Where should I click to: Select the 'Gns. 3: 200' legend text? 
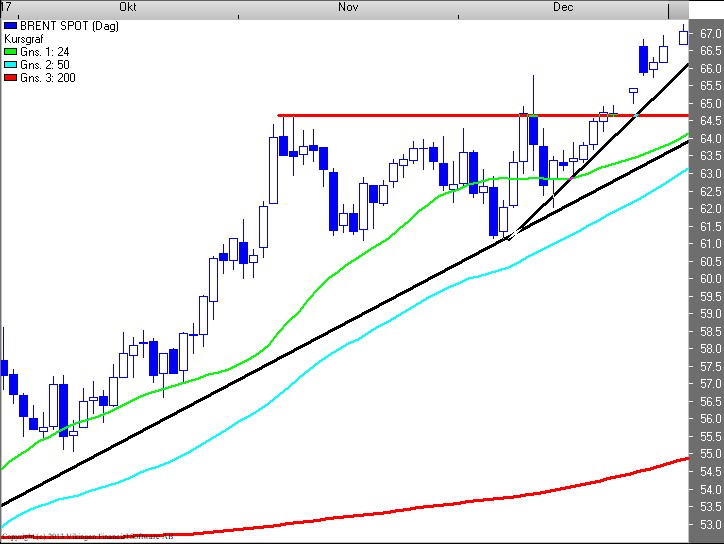48,78
